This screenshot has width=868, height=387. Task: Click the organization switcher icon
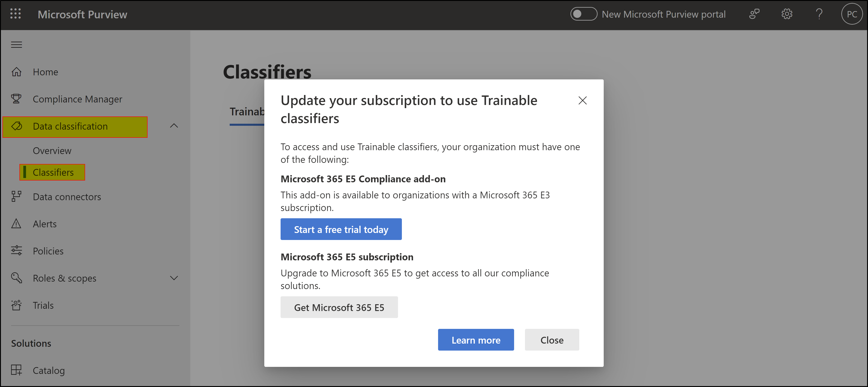(x=754, y=14)
